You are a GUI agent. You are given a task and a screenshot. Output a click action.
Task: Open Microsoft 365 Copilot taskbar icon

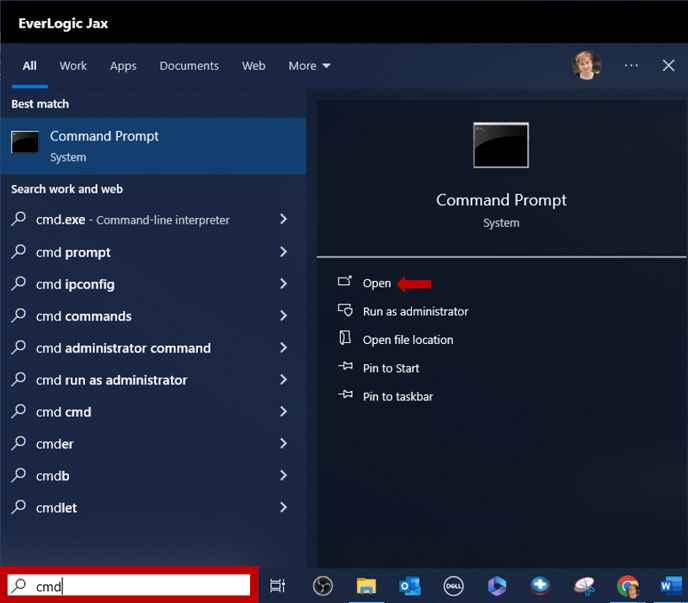point(497,585)
